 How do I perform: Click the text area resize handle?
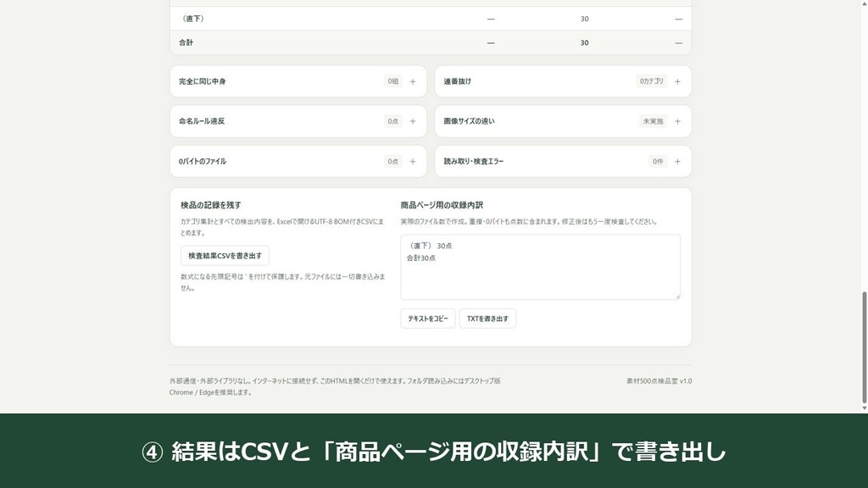(676, 296)
